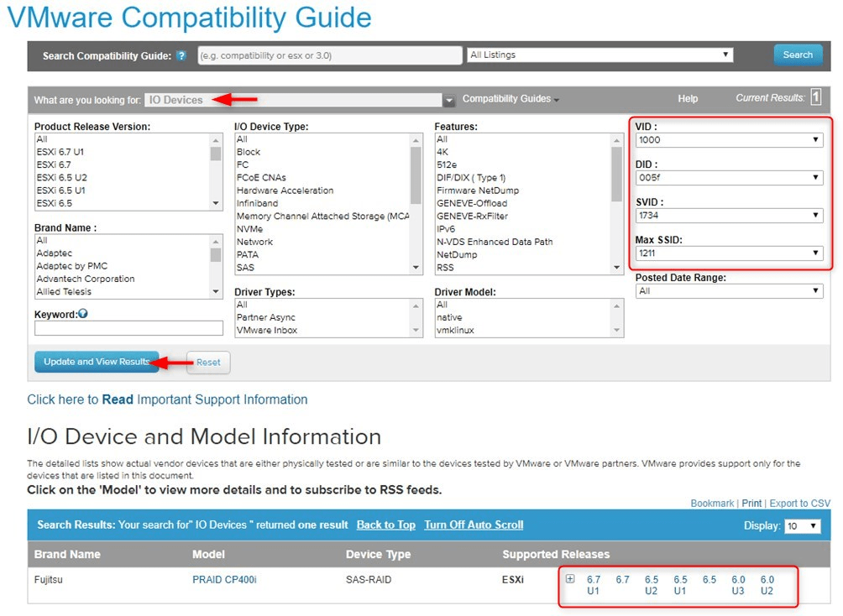Open the Compatibility Guides menu
843x616 pixels.
[511, 99]
